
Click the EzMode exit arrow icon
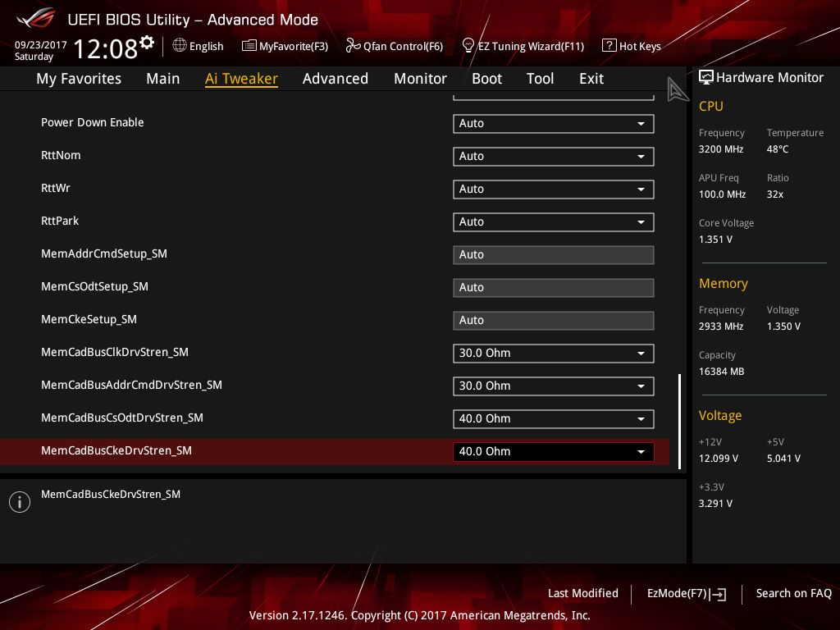(x=719, y=594)
